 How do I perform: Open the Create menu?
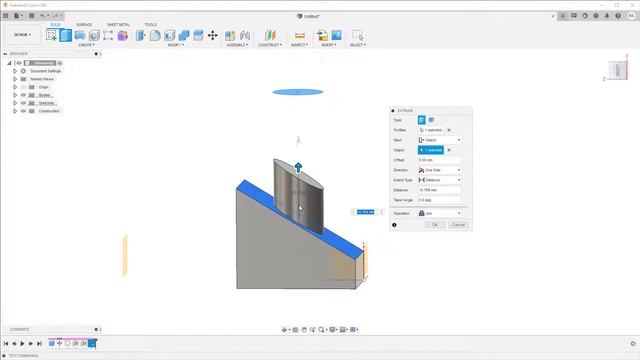[87, 45]
